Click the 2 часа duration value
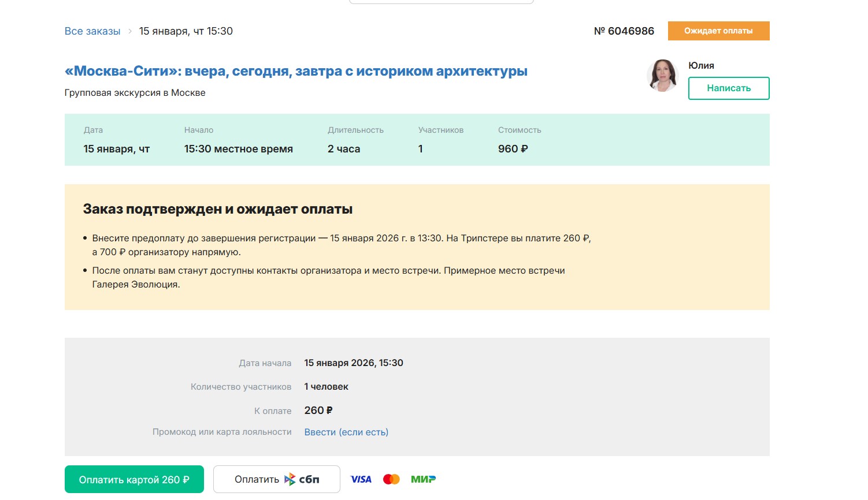The image size is (868, 500). pyautogui.click(x=344, y=149)
